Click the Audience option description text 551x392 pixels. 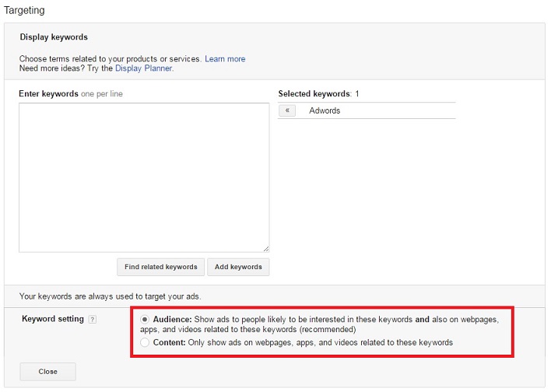point(327,324)
